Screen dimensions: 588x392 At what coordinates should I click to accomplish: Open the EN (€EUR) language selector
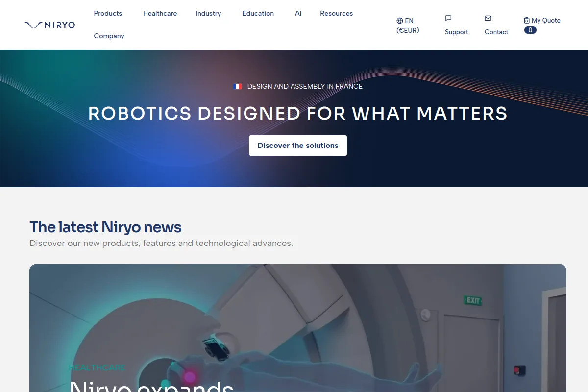click(408, 25)
